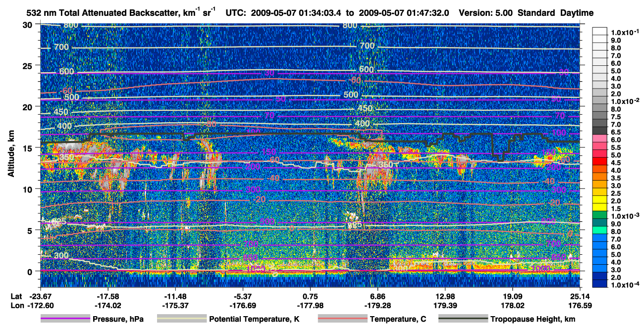Select the 'Potential Temperature, K' legend label
Image resolution: width=644 pixels, height=330 pixels.
(x=254, y=320)
